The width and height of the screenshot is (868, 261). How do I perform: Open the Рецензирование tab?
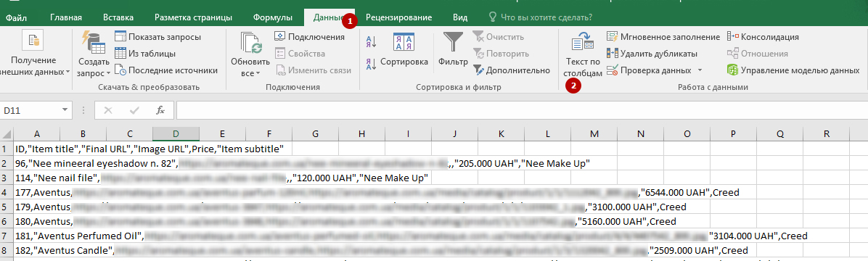click(398, 17)
